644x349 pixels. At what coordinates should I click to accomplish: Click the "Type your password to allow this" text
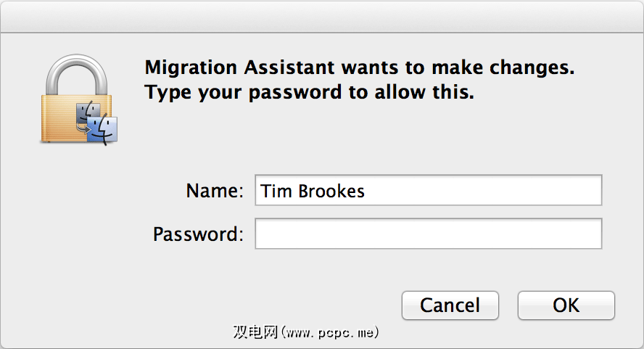[309, 93]
